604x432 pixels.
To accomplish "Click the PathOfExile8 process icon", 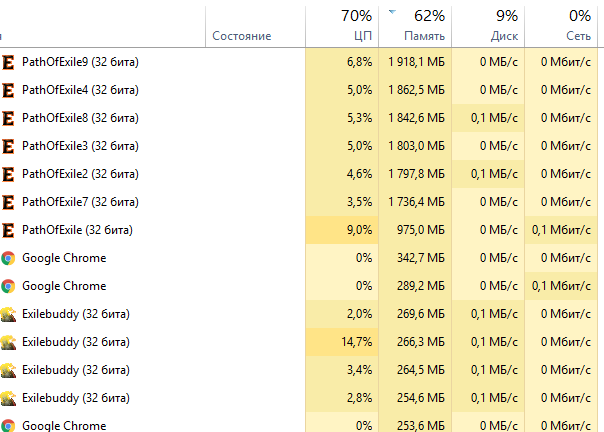I will [8, 118].
